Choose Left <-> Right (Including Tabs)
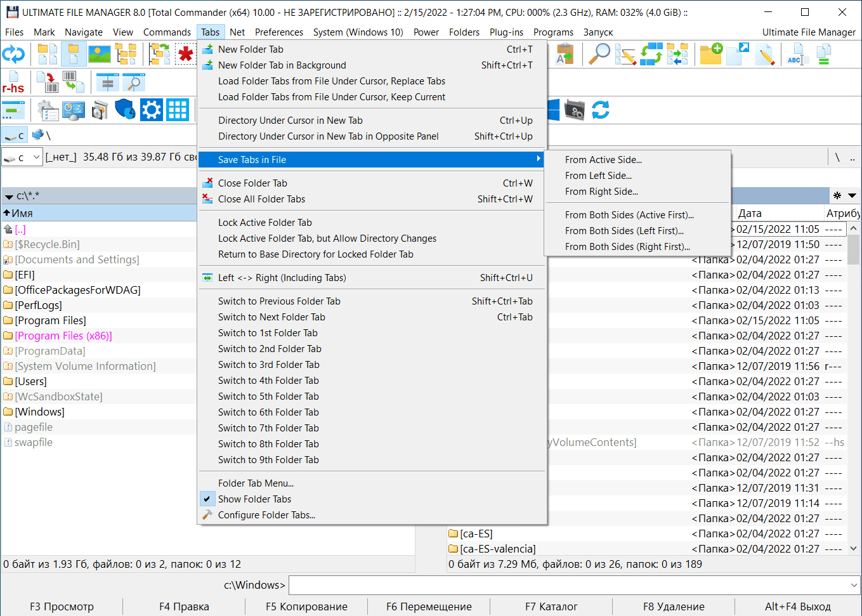The image size is (862, 616). tap(372, 278)
